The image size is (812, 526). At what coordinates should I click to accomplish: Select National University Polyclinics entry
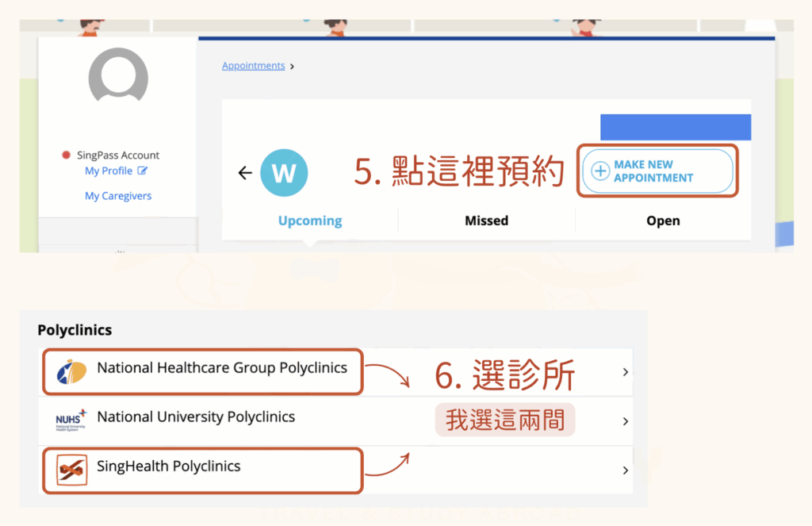click(x=335, y=420)
